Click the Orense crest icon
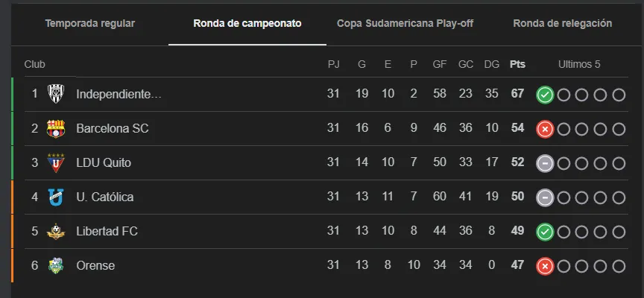The width and height of the screenshot is (644, 298). [x=56, y=265]
